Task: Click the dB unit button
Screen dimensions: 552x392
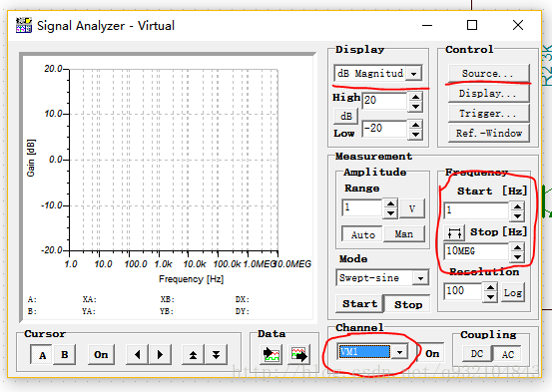Action: (x=345, y=116)
